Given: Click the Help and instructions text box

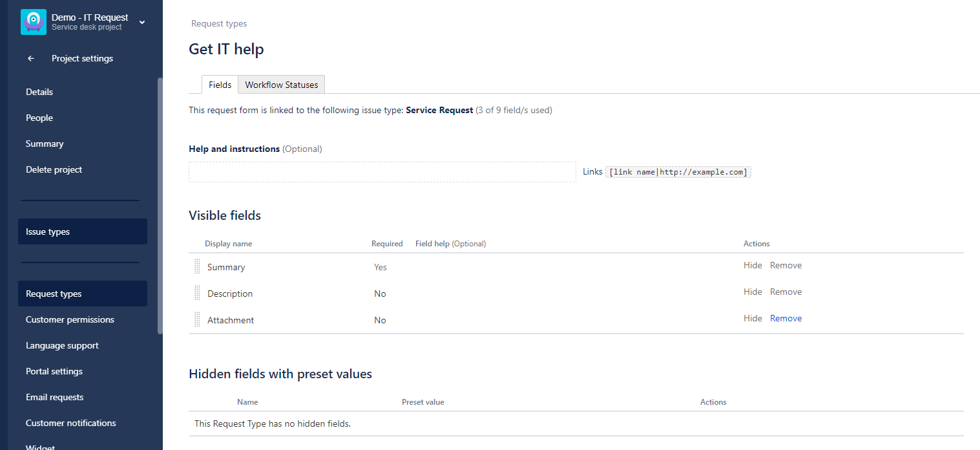Looking at the screenshot, I should click(x=382, y=172).
